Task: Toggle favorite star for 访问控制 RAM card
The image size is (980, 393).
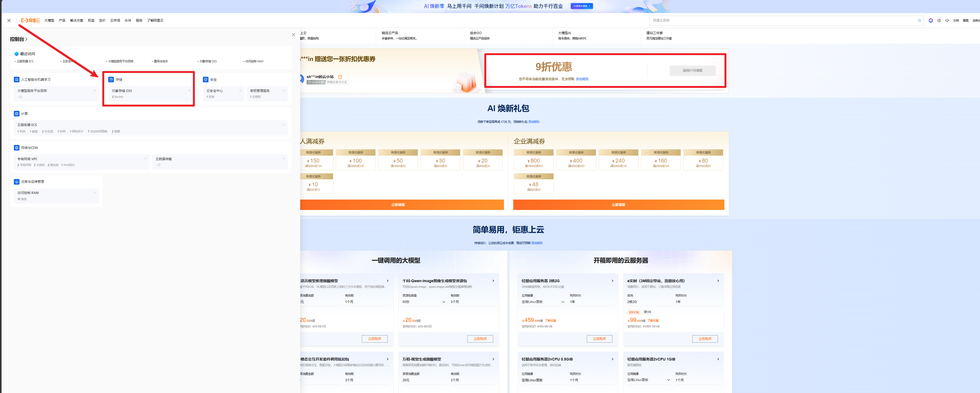Action: point(95,193)
